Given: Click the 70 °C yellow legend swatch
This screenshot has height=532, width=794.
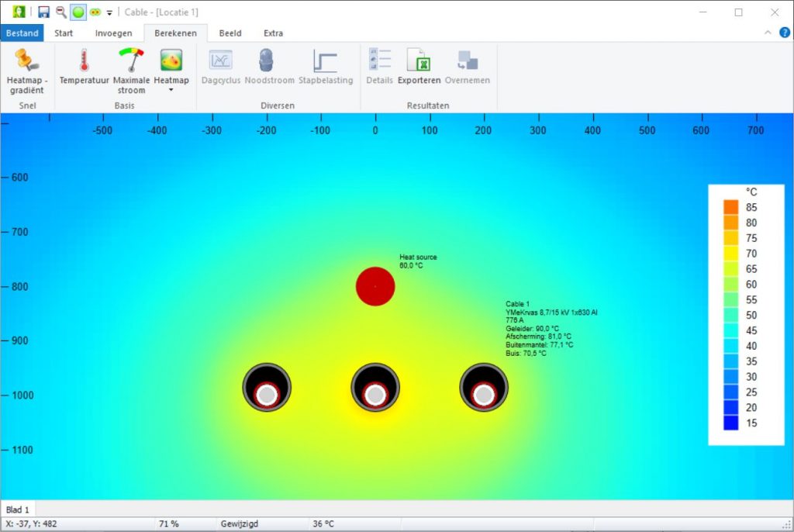Looking at the screenshot, I should coord(730,254).
